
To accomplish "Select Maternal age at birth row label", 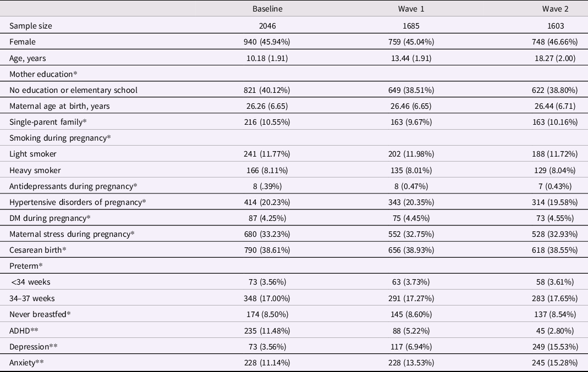I will [x=63, y=106].
